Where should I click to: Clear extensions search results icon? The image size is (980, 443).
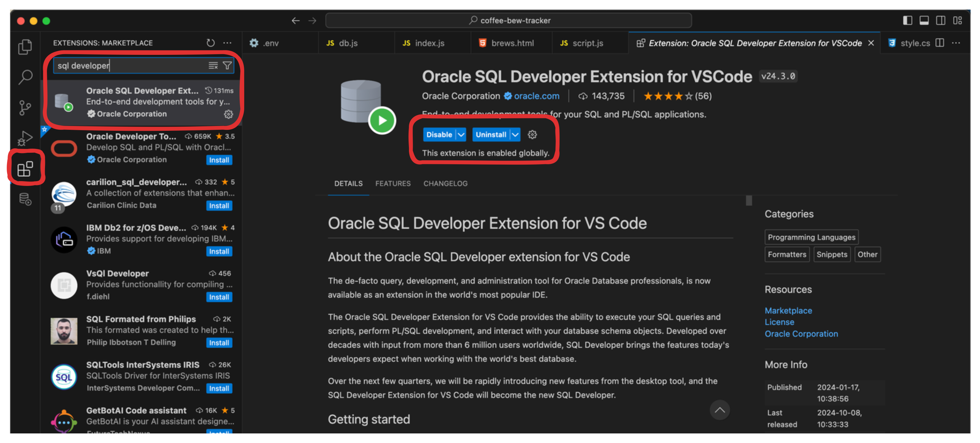tap(213, 65)
